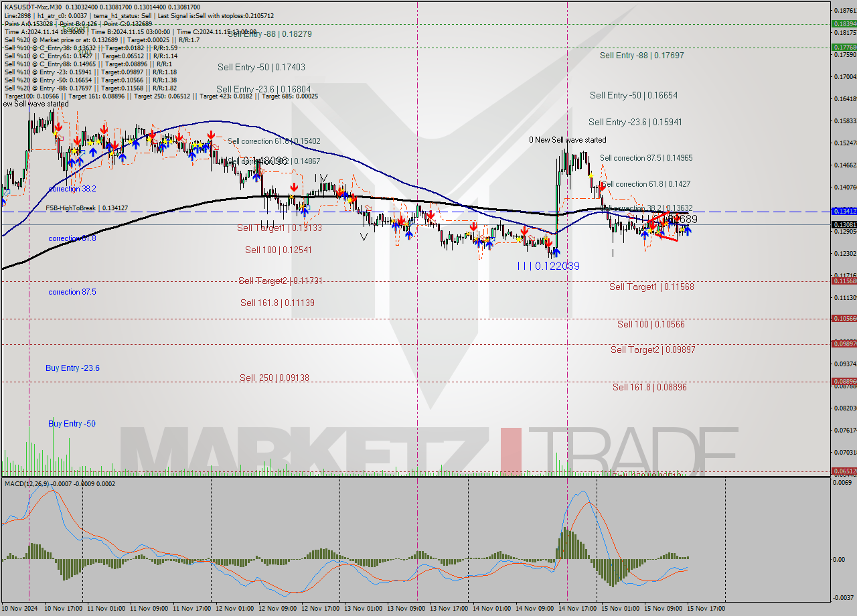Click the 'Sell correction 87.5 | 0.14965' label

pyautogui.click(x=646, y=158)
